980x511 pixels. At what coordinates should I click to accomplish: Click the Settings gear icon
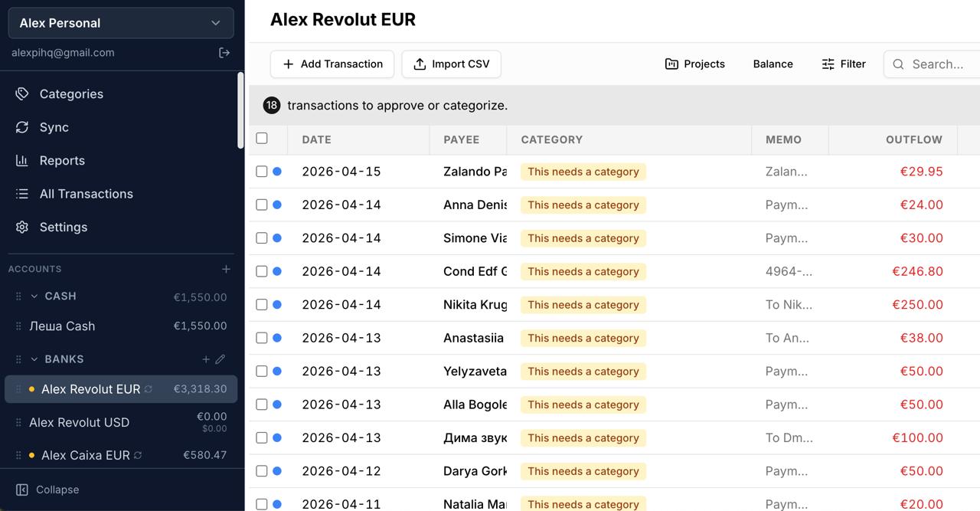[x=22, y=227]
